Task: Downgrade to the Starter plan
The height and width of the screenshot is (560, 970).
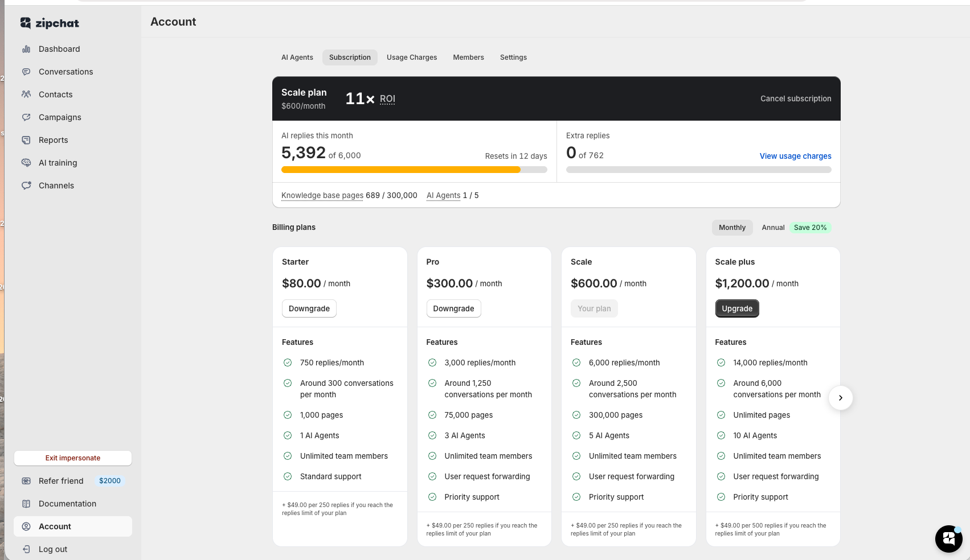Action: pos(309,308)
